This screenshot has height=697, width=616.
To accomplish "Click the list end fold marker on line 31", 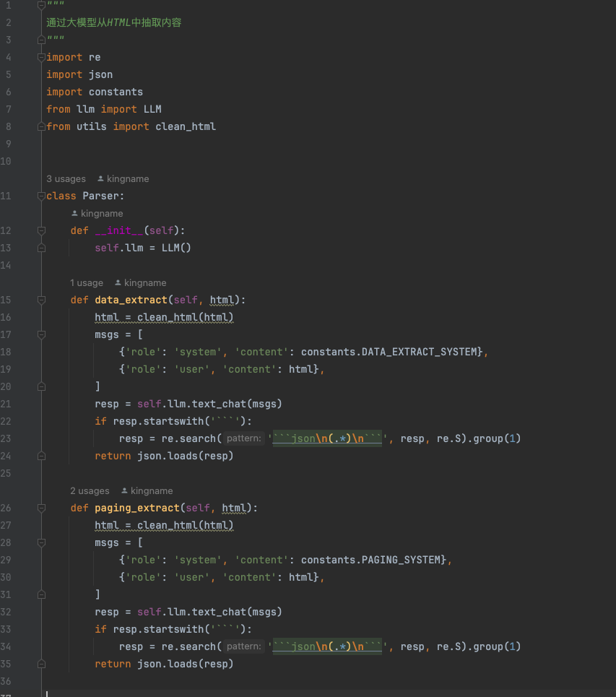I will (41, 594).
